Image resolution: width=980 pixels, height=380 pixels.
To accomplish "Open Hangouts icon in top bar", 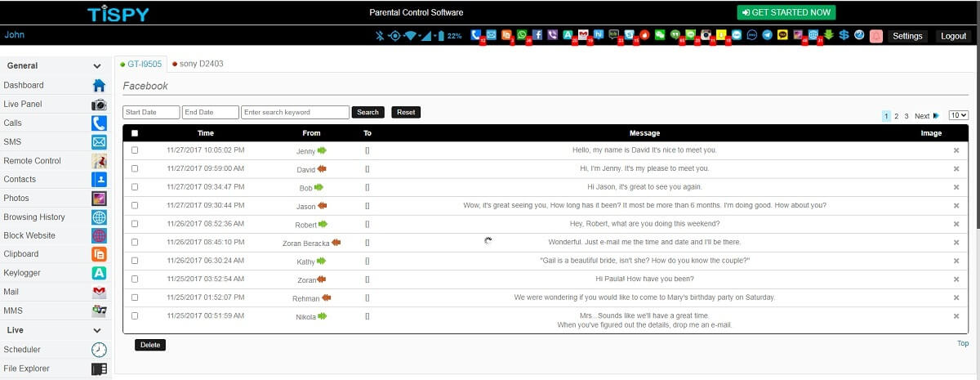I will 675,35.
